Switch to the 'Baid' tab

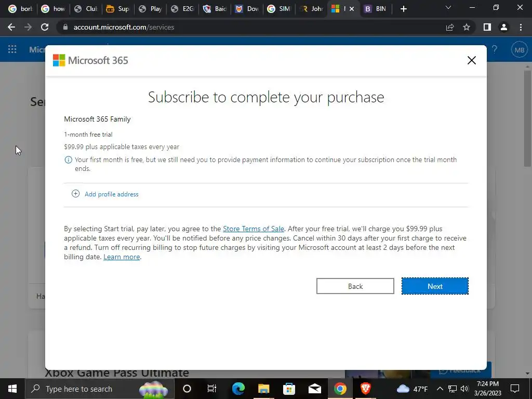coord(215,9)
